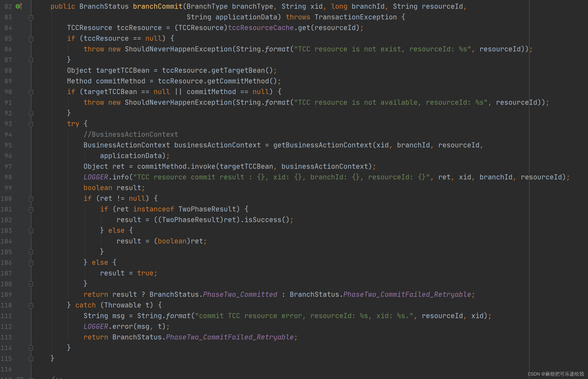Click the //BusinessActionContext comment
This screenshot has width=588, height=379.
click(131, 134)
